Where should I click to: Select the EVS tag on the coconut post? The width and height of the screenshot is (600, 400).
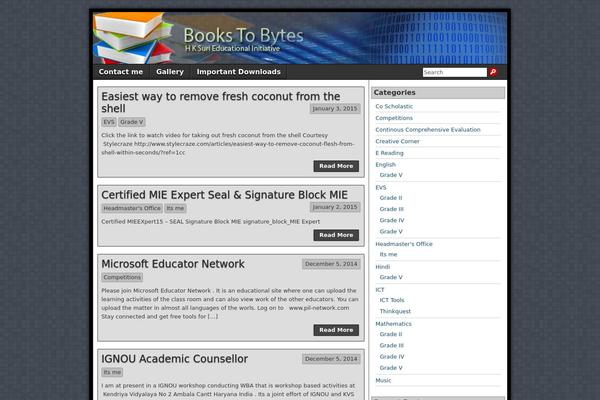point(109,122)
